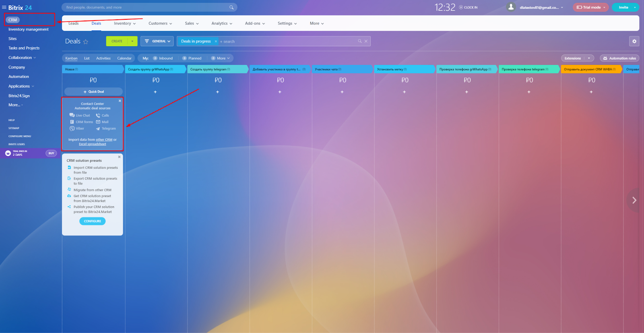The width and height of the screenshot is (644, 333).
Task: Add a deal in the Проверка телефона telegram column
Action: point(529,92)
